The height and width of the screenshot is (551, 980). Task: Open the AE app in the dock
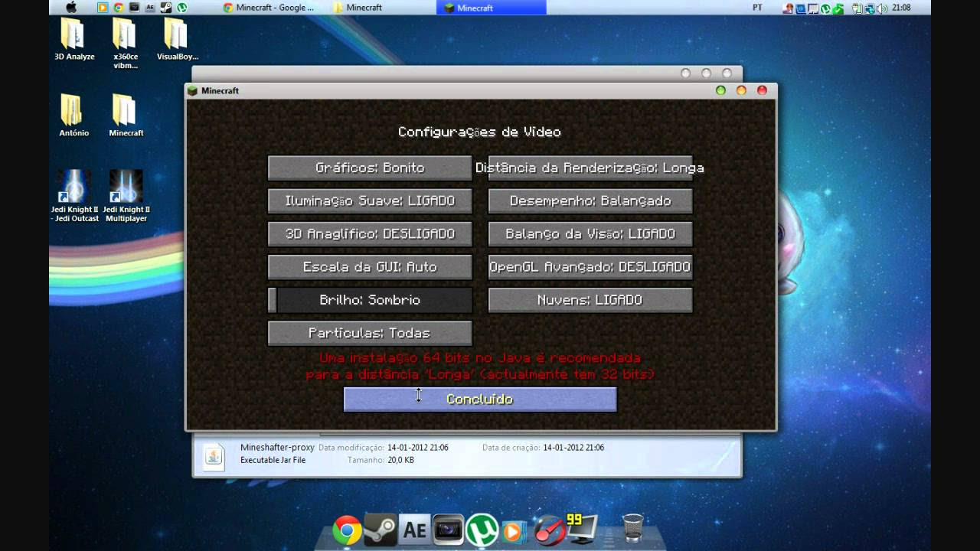coord(414,530)
